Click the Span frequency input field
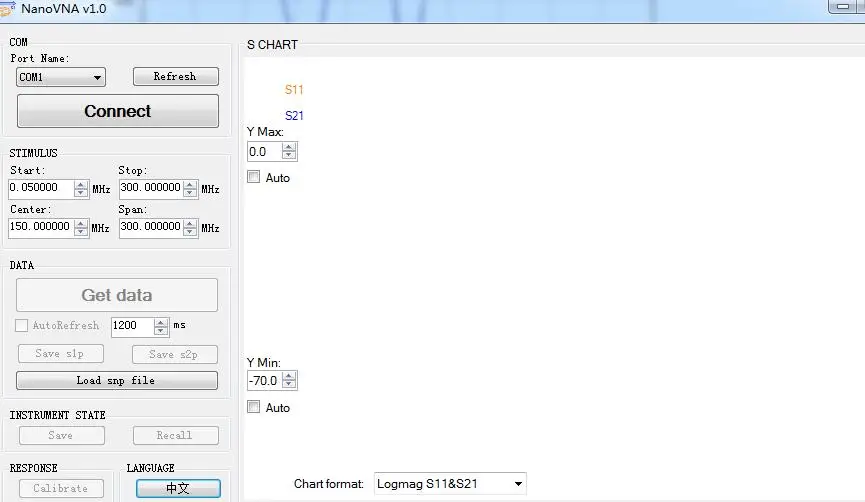Screen dimensions: 865x502 pos(151,227)
